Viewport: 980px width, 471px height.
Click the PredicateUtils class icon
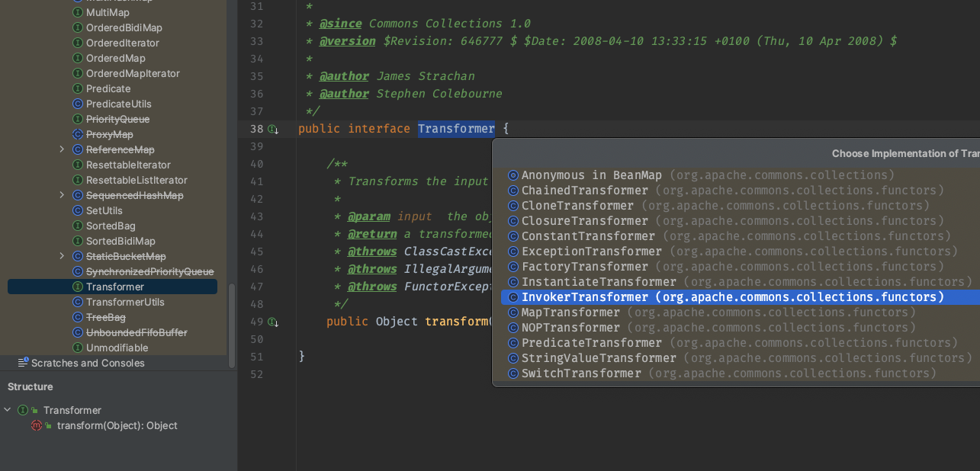[x=77, y=104]
